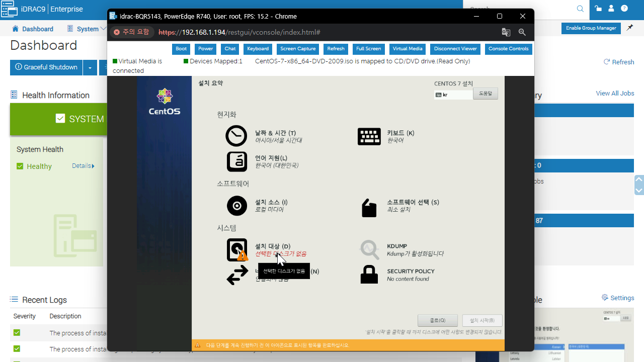Click up chevron on right edge
Image resolution: width=644 pixels, height=362 pixels.
[x=639, y=179]
